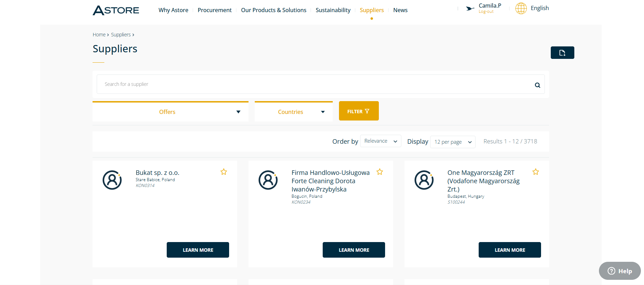Viewport: 644px width, 285px height.
Task: Click the Astore logo
Action: (x=116, y=10)
